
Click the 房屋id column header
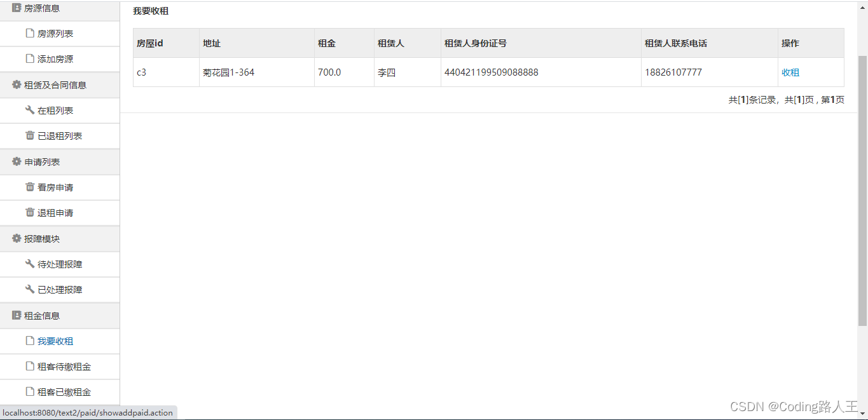pyautogui.click(x=166, y=43)
